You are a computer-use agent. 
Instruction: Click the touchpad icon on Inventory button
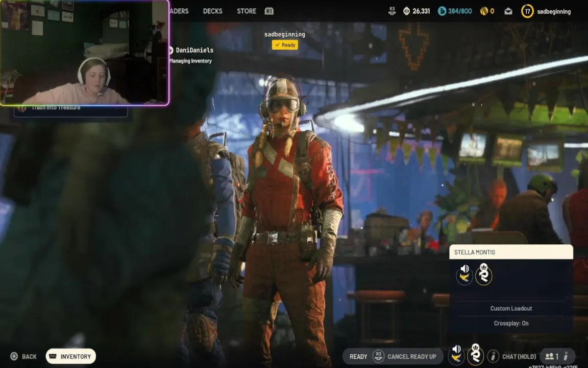click(53, 356)
